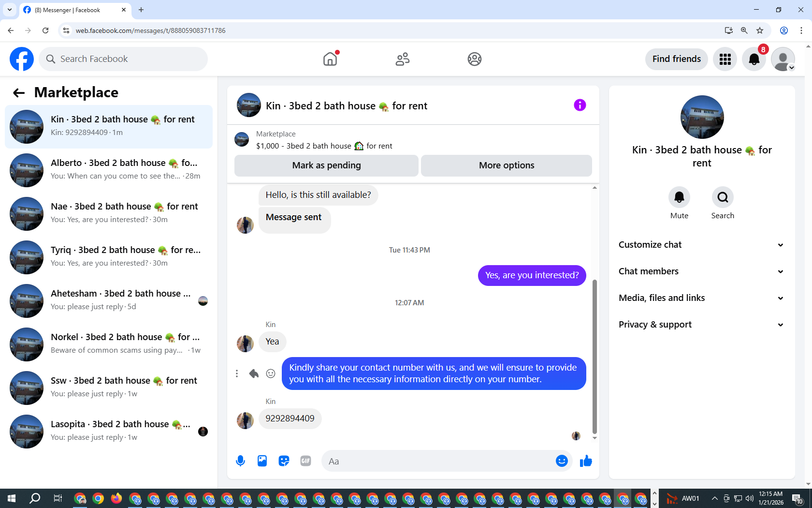The width and height of the screenshot is (812, 508).
Task: Expand the Privacy & support section
Action: 702,325
